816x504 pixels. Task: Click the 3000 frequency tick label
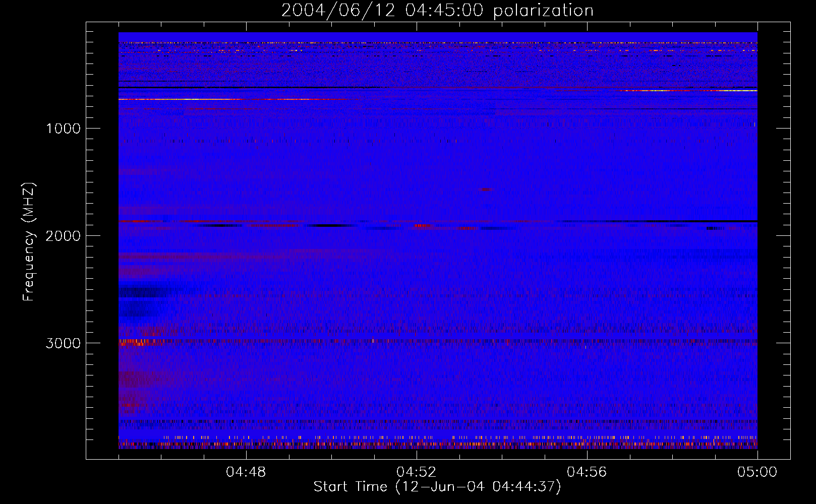pyautogui.click(x=63, y=343)
